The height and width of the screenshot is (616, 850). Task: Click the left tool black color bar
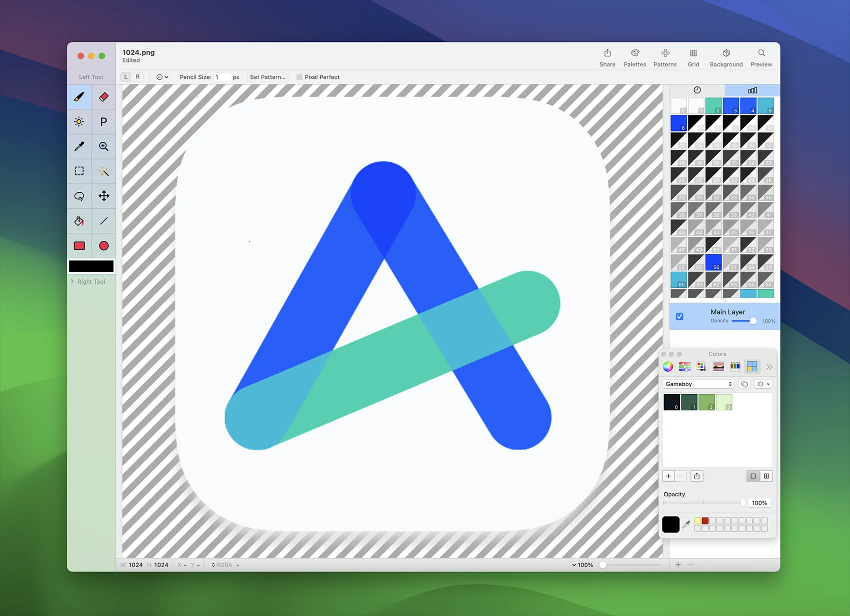click(91, 266)
